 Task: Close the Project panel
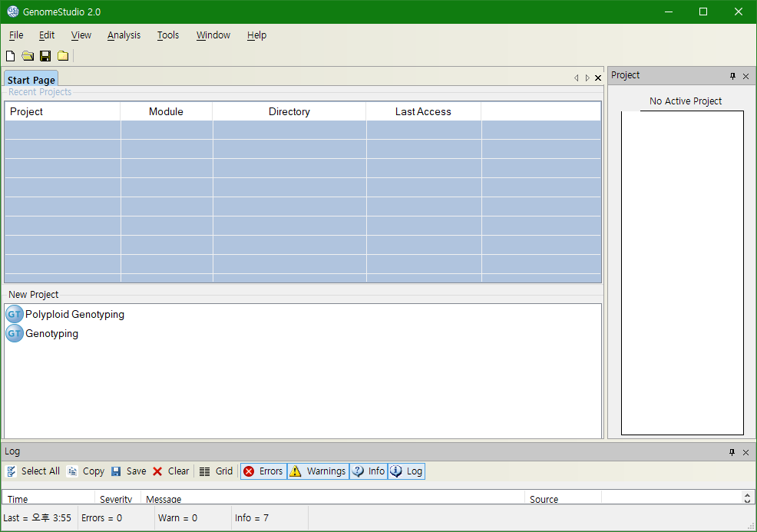coord(746,76)
